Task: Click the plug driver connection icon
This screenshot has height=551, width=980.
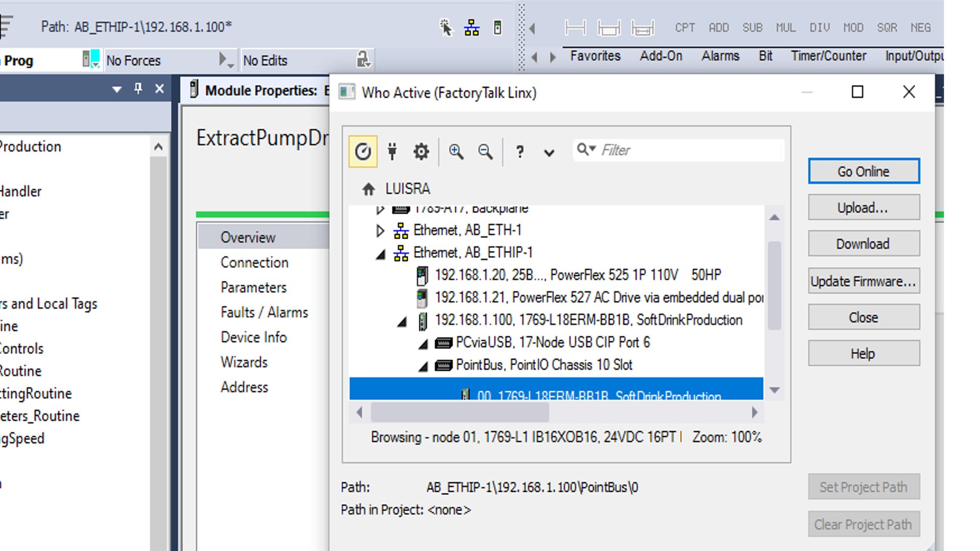Action: click(x=392, y=152)
